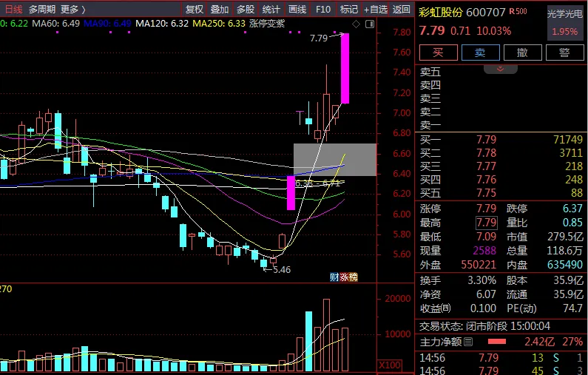Click the 卖五 ask row label
Screen dimensions: 588x375
(430, 72)
